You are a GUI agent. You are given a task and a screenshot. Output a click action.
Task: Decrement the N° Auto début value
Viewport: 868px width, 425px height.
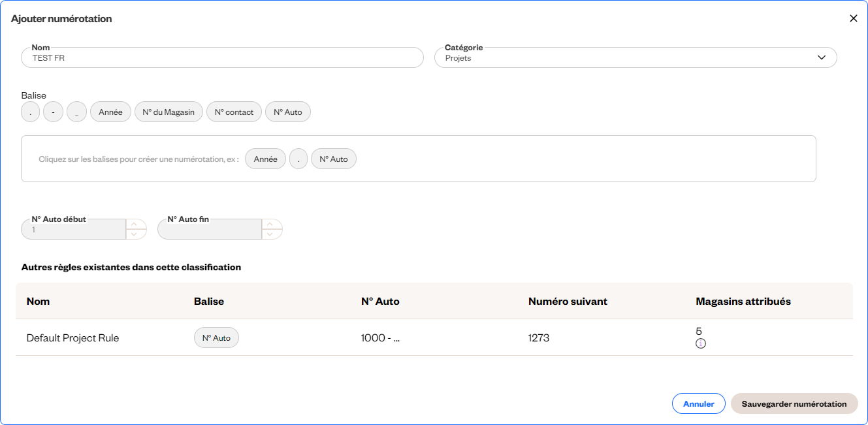pyautogui.click(x=136, y=234)
